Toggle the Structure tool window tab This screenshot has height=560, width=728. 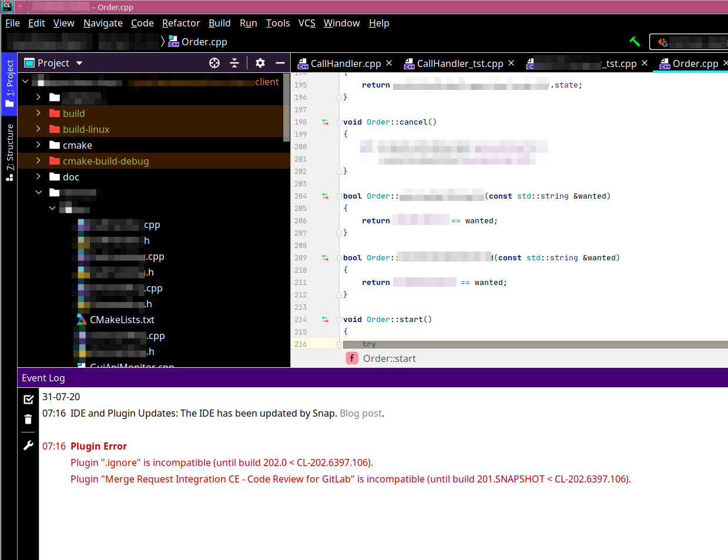pos(9,152)
